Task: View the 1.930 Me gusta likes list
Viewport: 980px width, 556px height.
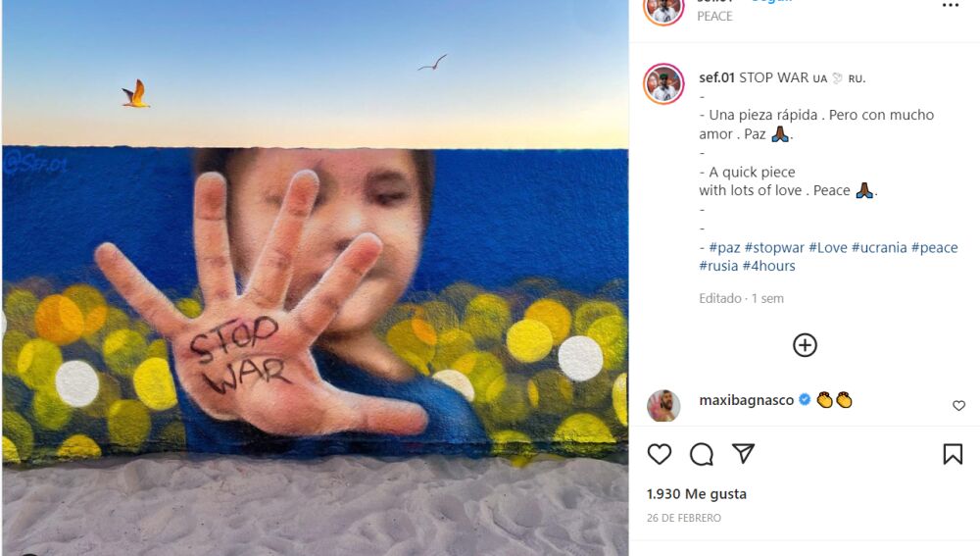Action: pyautogui.click(x=697, y=494)
